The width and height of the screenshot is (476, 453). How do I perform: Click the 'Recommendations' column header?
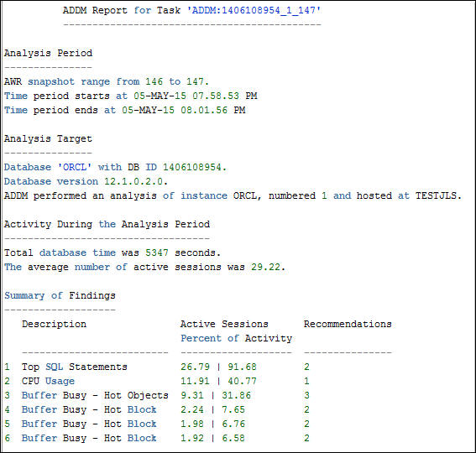point(348,324)
